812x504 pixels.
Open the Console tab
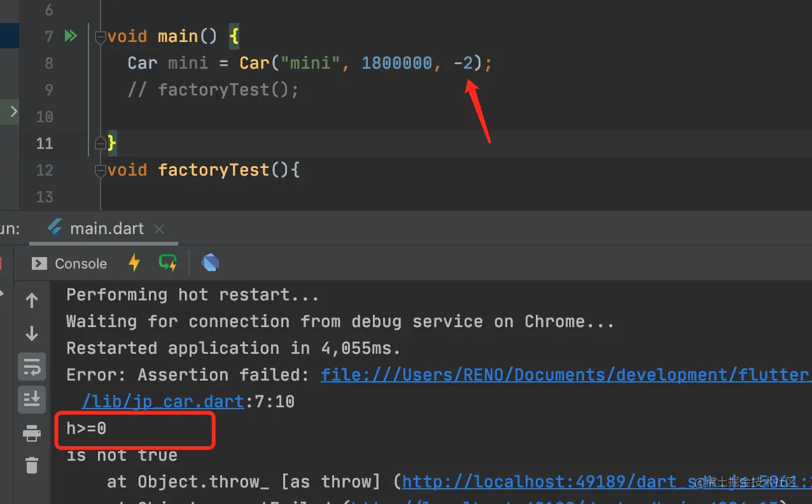tap(69, 263)
